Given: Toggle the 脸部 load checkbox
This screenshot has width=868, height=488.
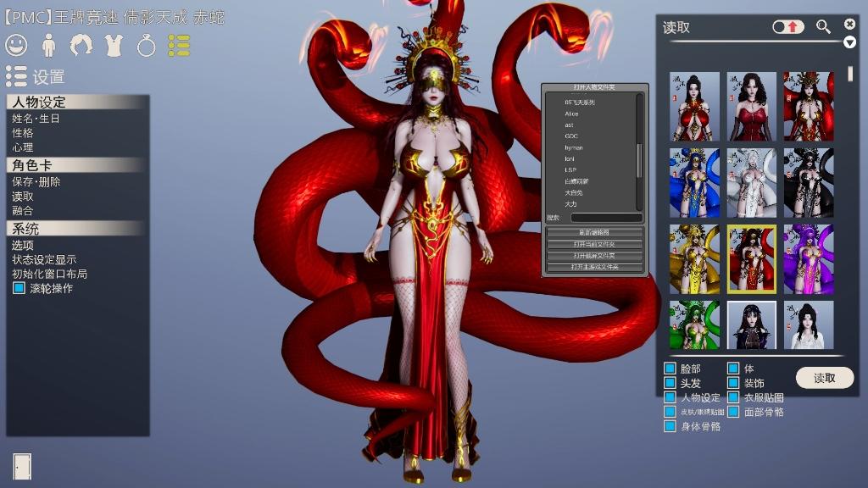Looking at the screenshot, I should 670,369.
